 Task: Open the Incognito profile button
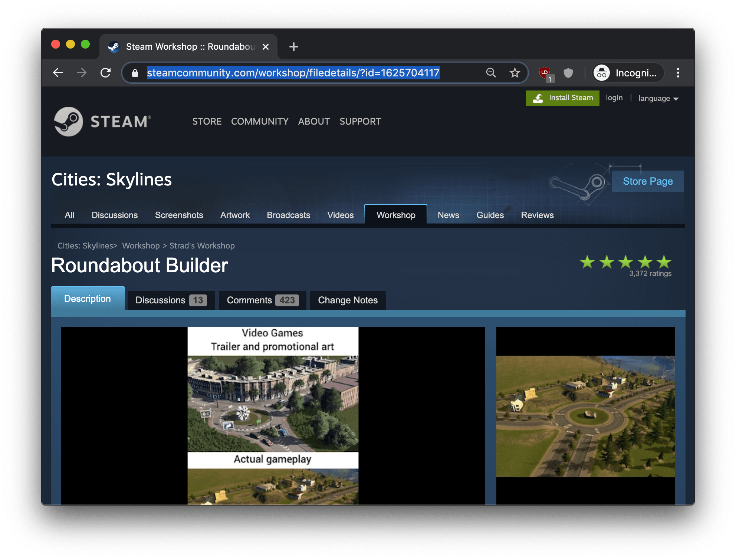[628, 73]
